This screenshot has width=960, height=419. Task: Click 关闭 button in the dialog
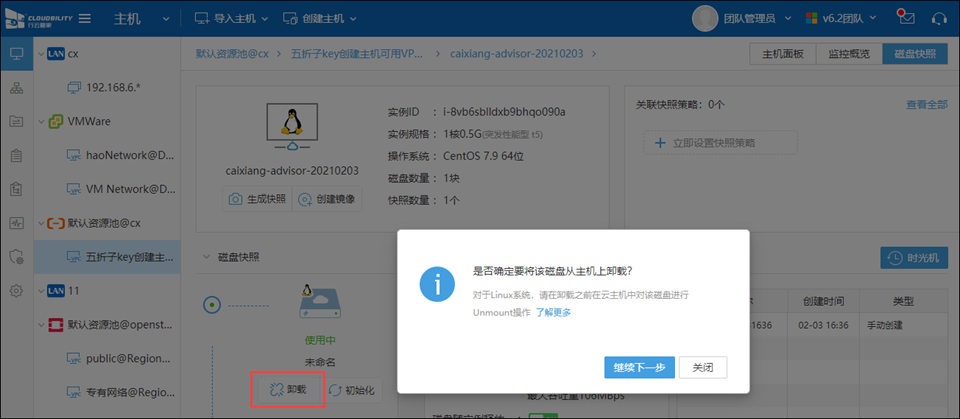703,367
